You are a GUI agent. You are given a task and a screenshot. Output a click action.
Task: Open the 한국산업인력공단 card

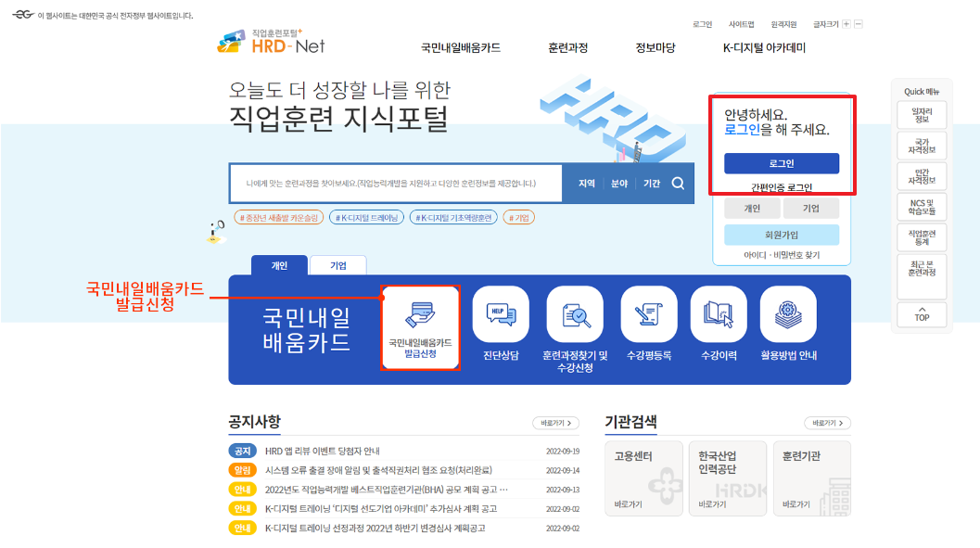click(728, 478)
